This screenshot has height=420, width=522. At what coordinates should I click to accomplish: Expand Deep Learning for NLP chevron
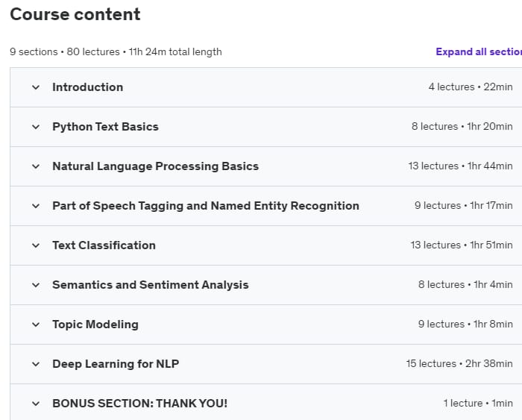(36, 364)
